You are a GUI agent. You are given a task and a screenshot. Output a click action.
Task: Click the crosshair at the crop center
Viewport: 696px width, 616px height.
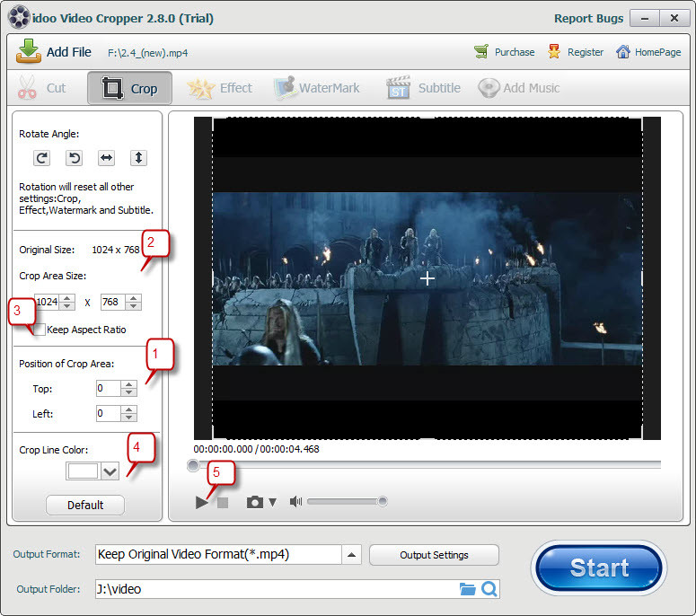point(427,278)
